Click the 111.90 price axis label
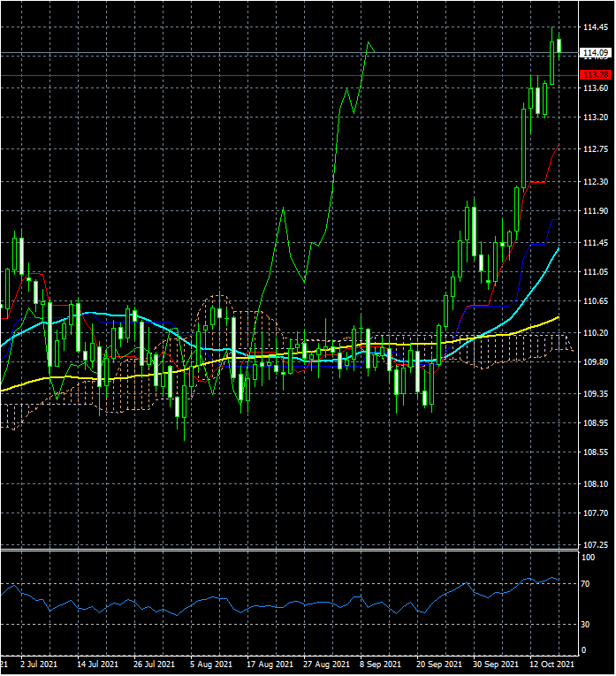The height and width of the screenshot is (676, 616). point(596,211)
